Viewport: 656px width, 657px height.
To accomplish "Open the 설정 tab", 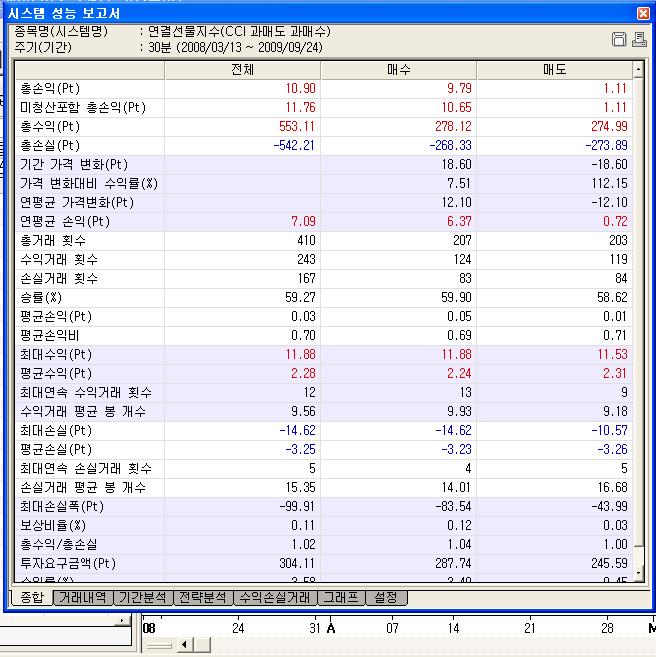I will click(x=386, y=598).
